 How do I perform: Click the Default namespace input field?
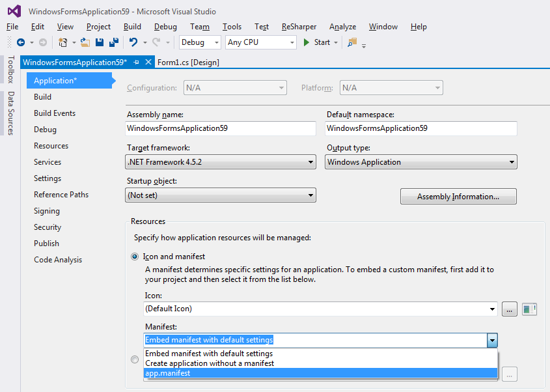pyautogui.click(x=421, y=128)
